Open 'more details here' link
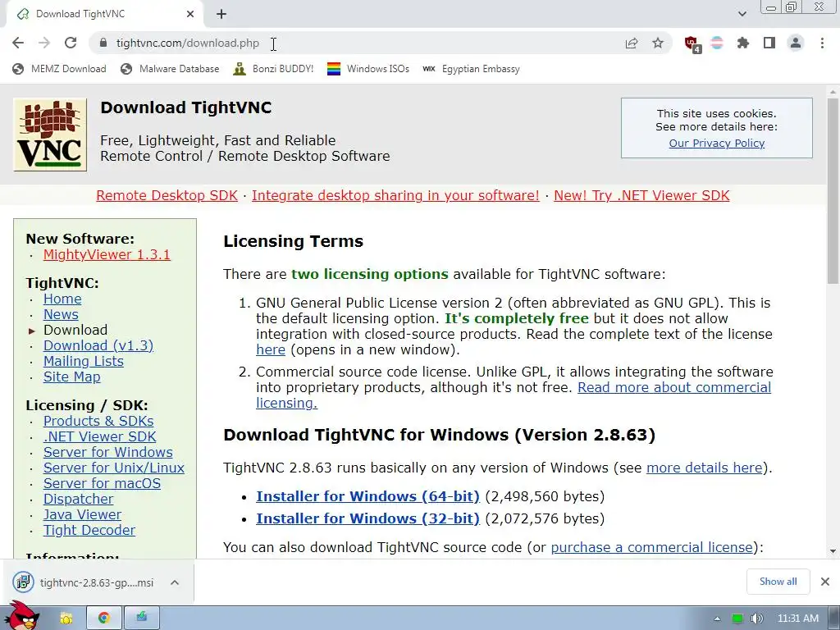 (704, 468)
